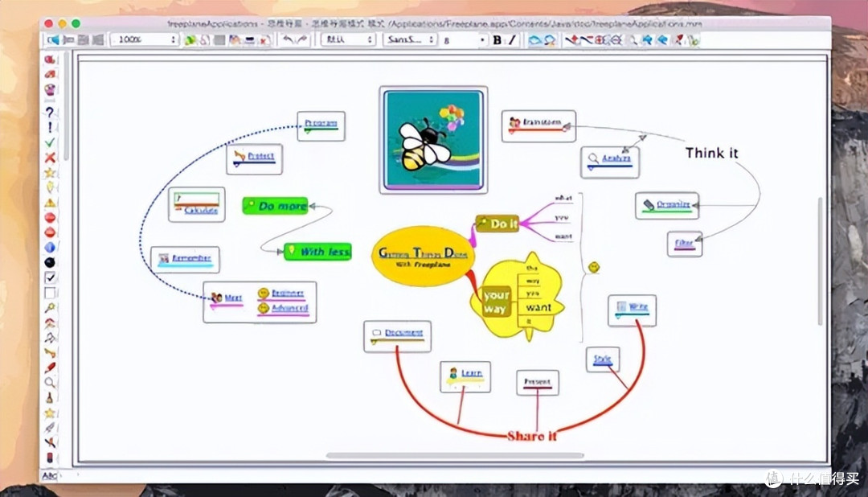868x497 pixels.
Task: Open the SansS font family dropdown
Action: click(x=410, y=40)
